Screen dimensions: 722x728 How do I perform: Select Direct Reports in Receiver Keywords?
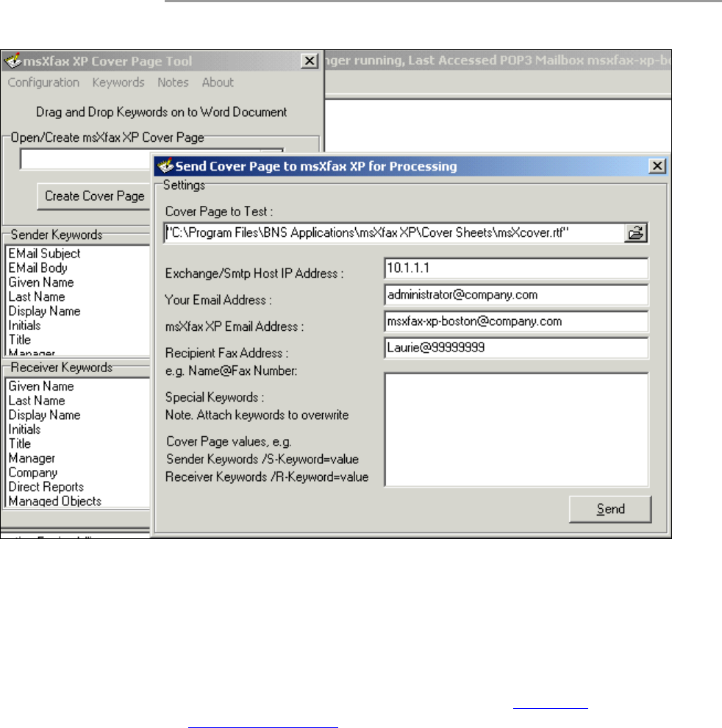coord(46,487)
